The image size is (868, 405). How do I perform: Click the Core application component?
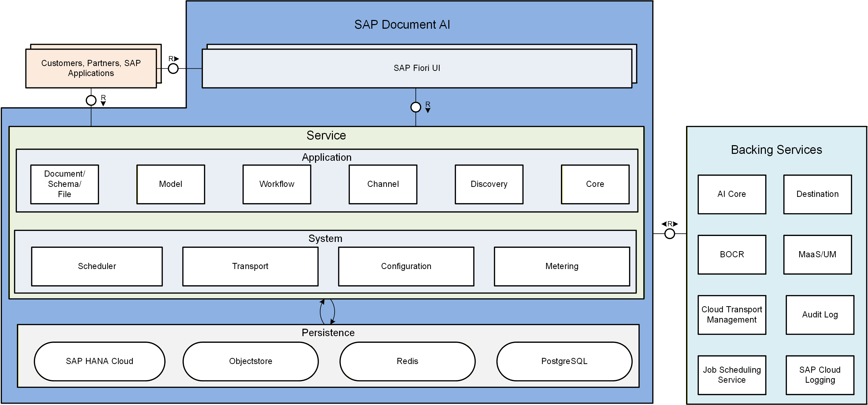(x=595, y=184)
